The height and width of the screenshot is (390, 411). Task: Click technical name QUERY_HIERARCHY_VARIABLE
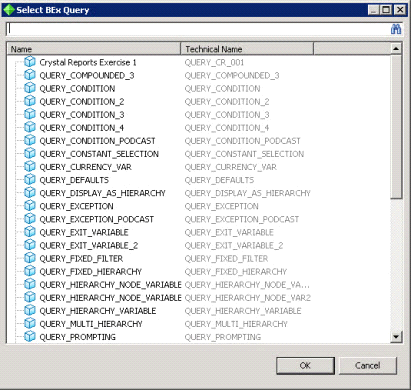tap(243, 311)
